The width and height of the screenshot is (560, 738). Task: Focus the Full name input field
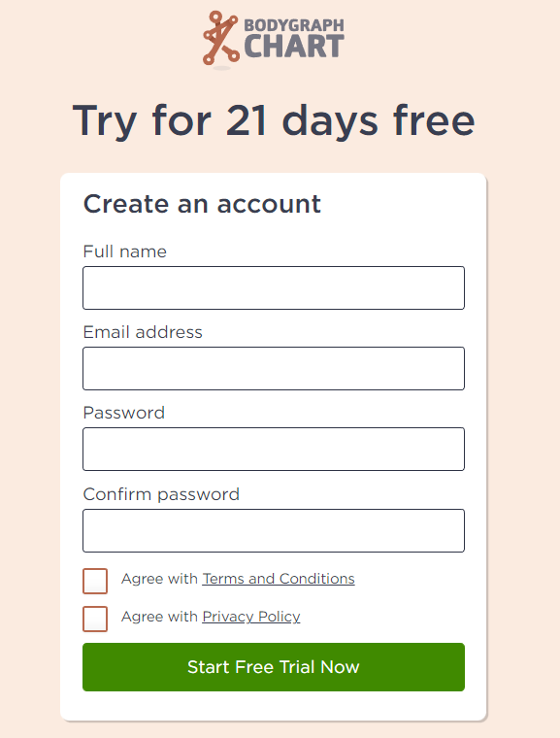click(x=274, y=288)
